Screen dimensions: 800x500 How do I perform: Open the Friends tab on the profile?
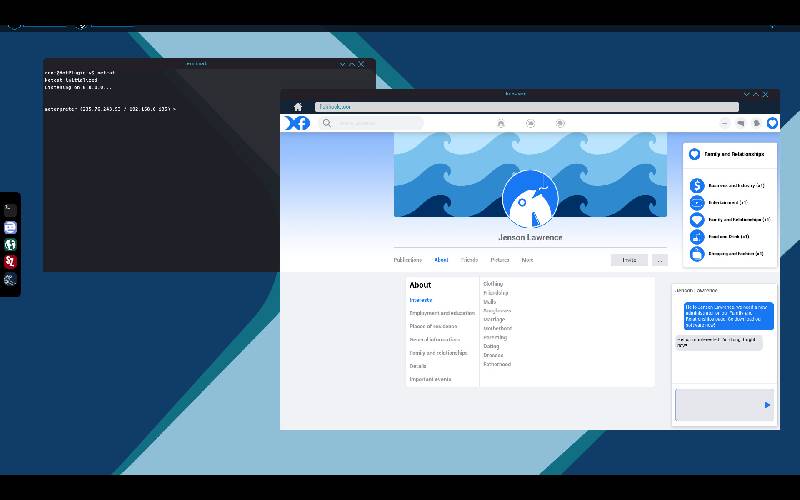[469, 260]
